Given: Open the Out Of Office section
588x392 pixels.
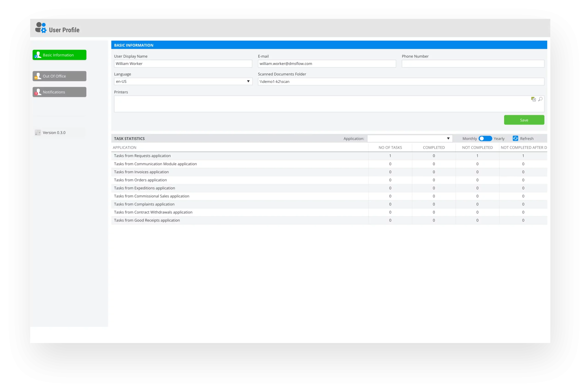Looking at the screenshot, I should (59, 76).
